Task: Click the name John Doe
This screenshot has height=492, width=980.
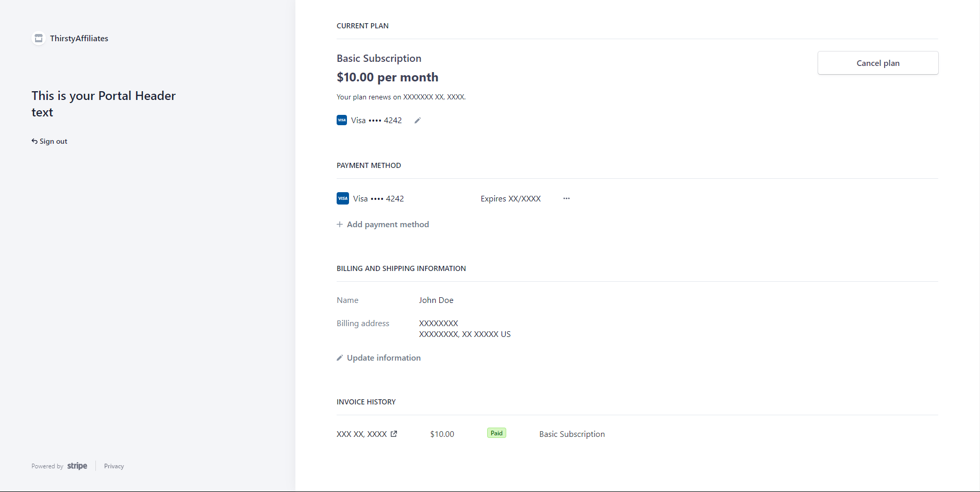Action: (x=436, y=300)
